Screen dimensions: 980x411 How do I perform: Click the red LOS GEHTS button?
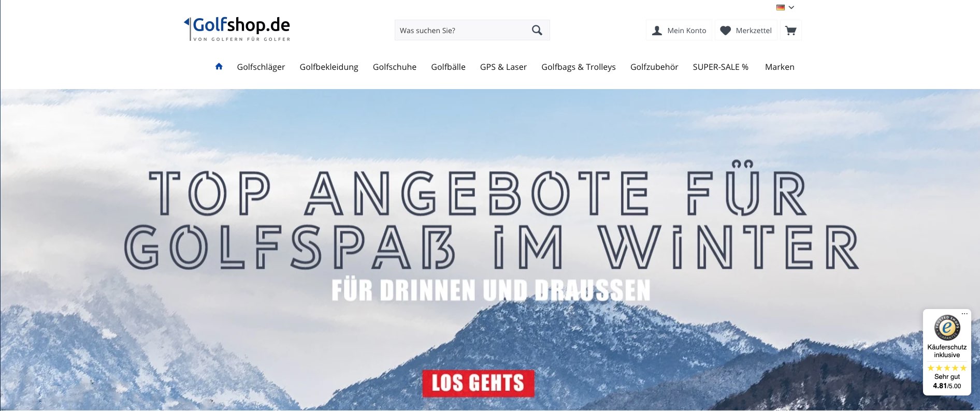point(478,384)
